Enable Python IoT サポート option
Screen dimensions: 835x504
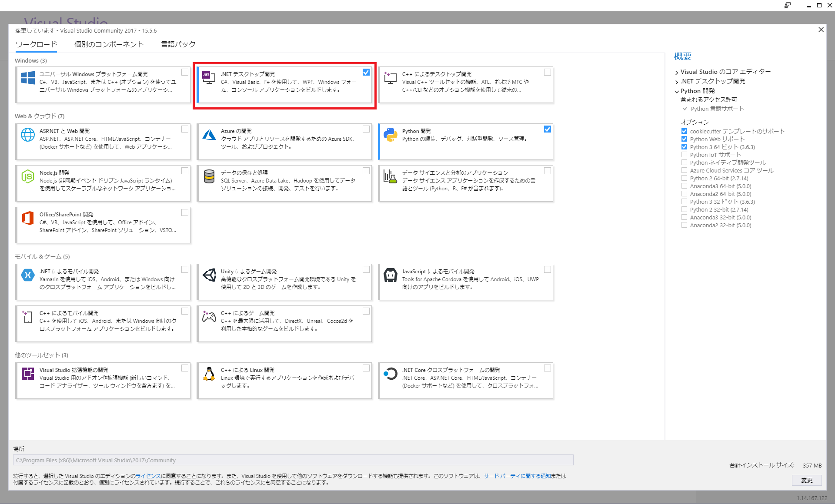click(x=684, y=155)
